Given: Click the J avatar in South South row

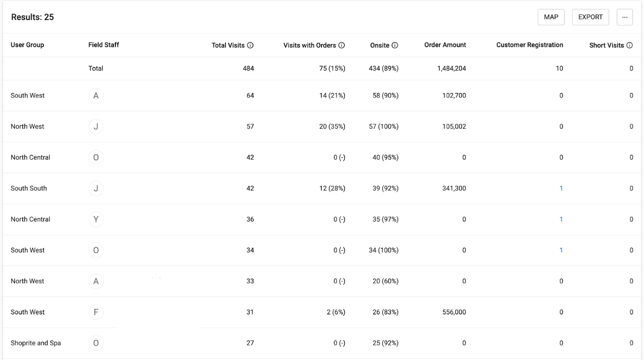Looking at the screenshot, I should (96, 188).
